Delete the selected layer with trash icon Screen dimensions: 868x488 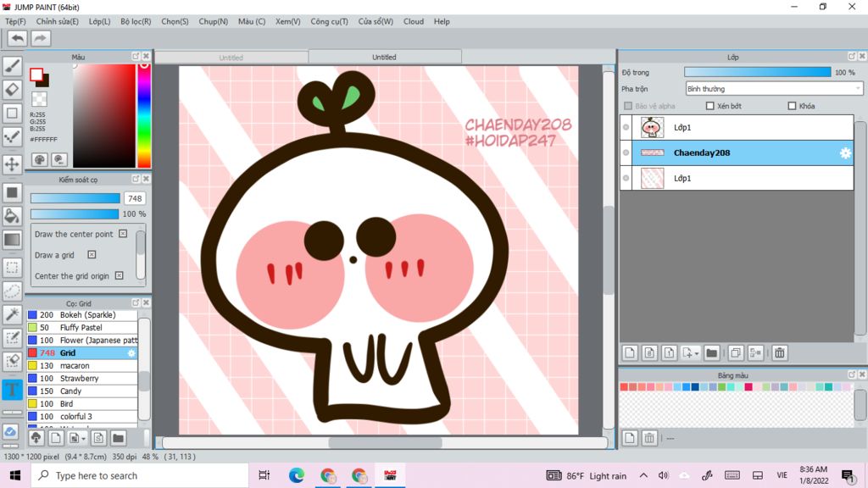click(780, 352)
